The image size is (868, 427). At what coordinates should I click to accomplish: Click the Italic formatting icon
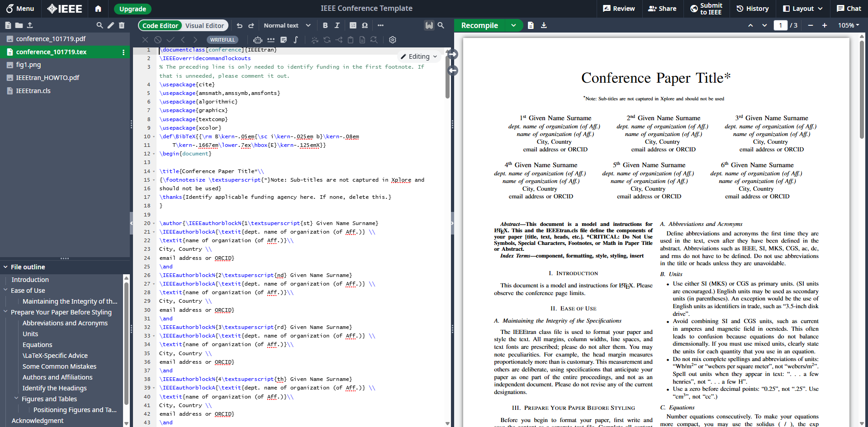(x=337, y=26)
